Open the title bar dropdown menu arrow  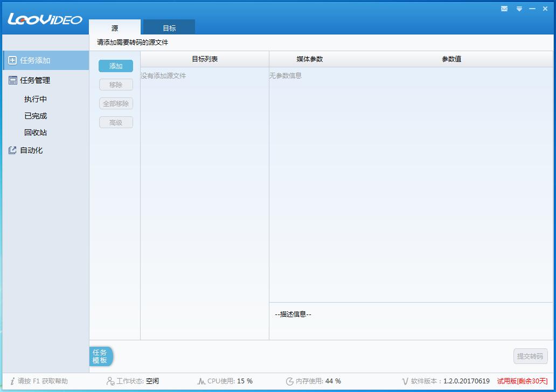pos(519,9)
